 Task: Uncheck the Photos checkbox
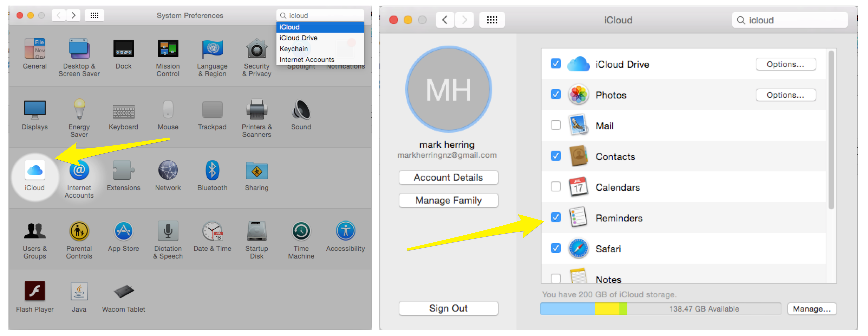[556, 94]
